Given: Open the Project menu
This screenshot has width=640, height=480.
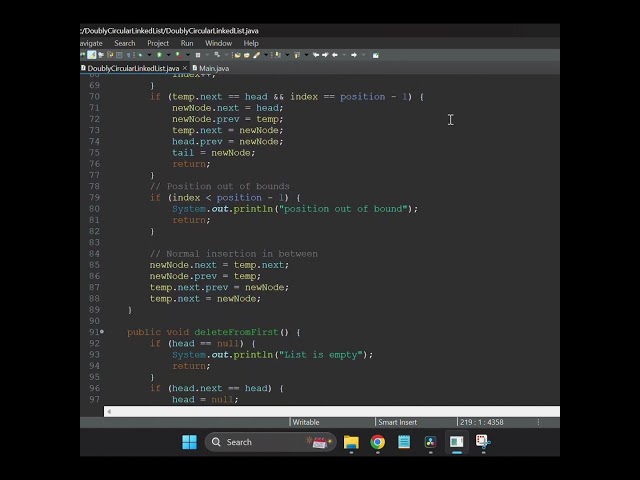Looking at the screenshot, I should click(158, 43).
